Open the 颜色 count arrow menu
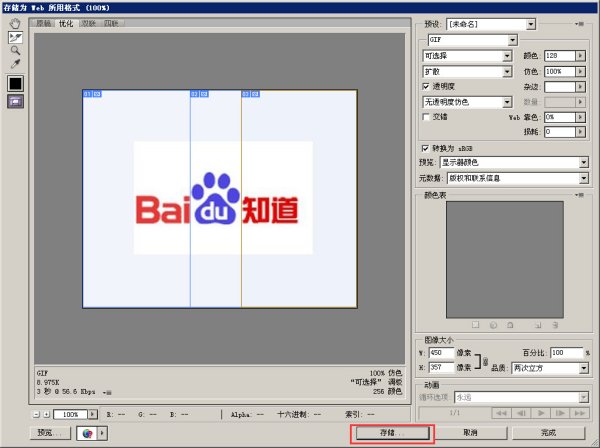 (x=580, y=56)
